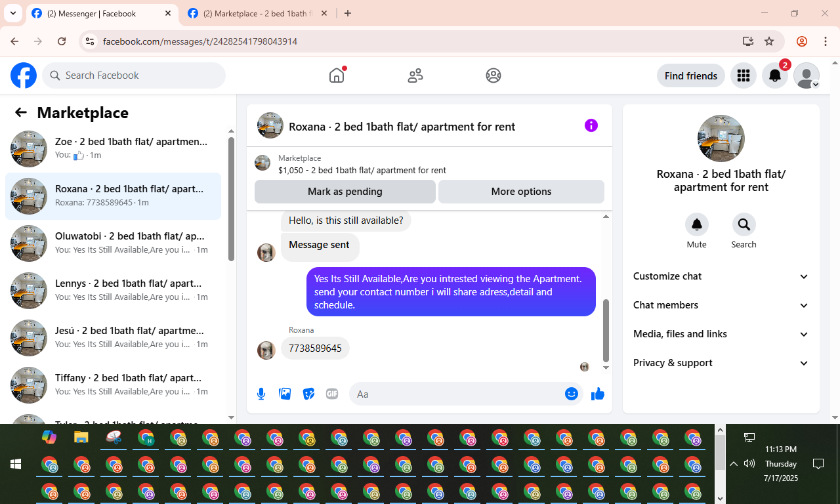Send a voice clip with microphone icon
The image size is (840, 504).
(x=261, y=394)
